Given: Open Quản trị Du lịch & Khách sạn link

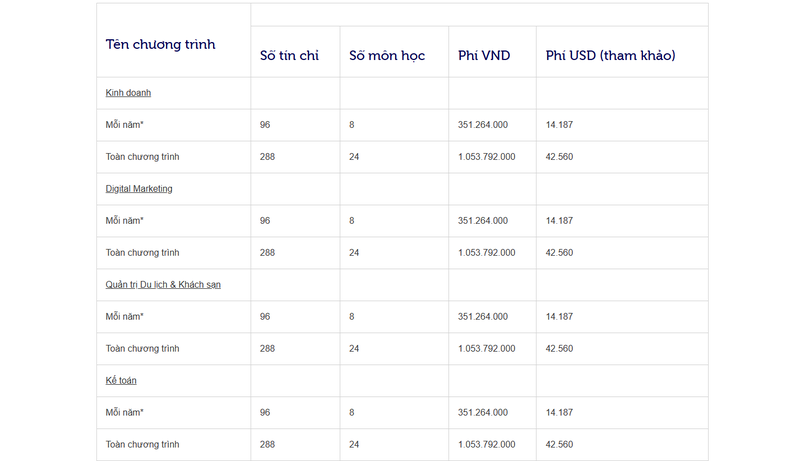Looking at the screenshot, I should [163, 285].
